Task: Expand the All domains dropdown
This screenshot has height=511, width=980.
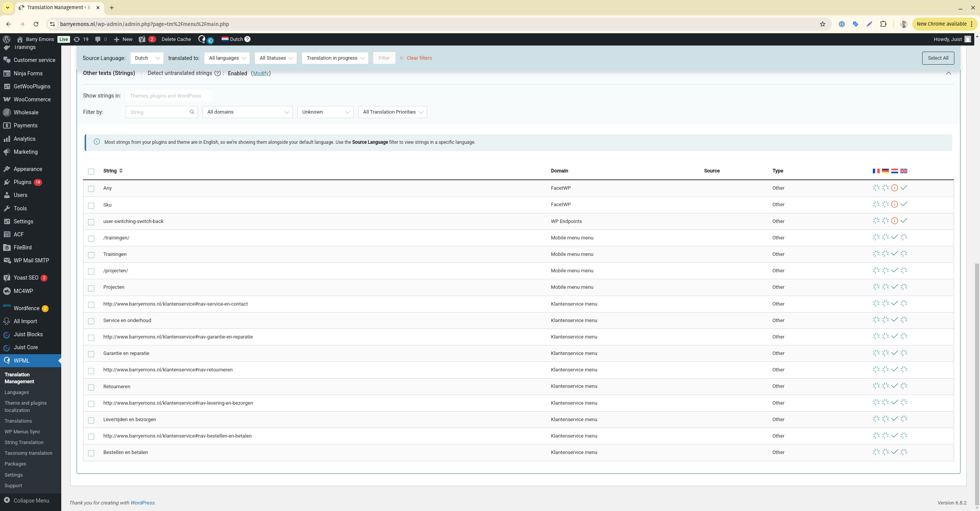Action: click(x=247, y=112)
